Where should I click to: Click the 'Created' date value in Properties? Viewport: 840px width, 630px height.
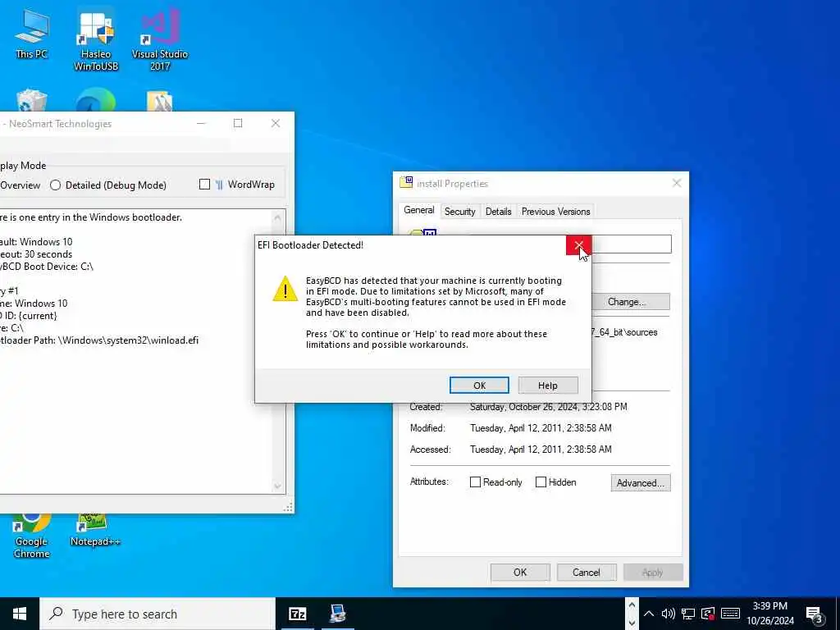(x=548, y=407)
